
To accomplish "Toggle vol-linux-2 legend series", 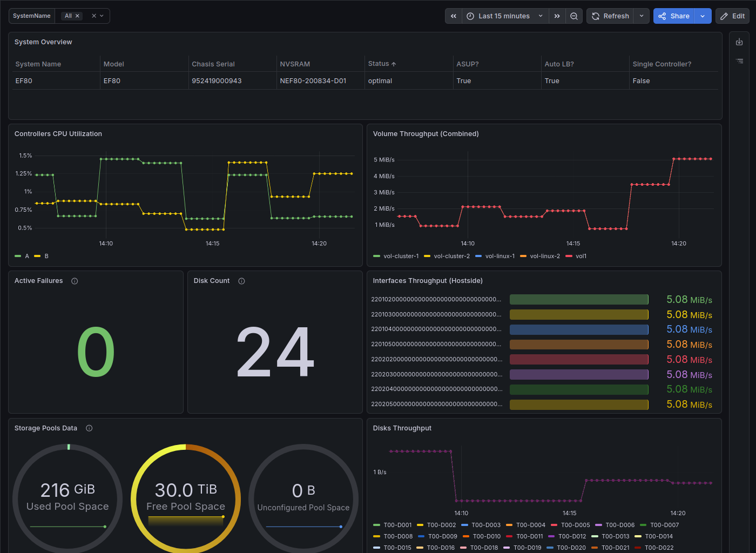I will [x=544, y=256].
